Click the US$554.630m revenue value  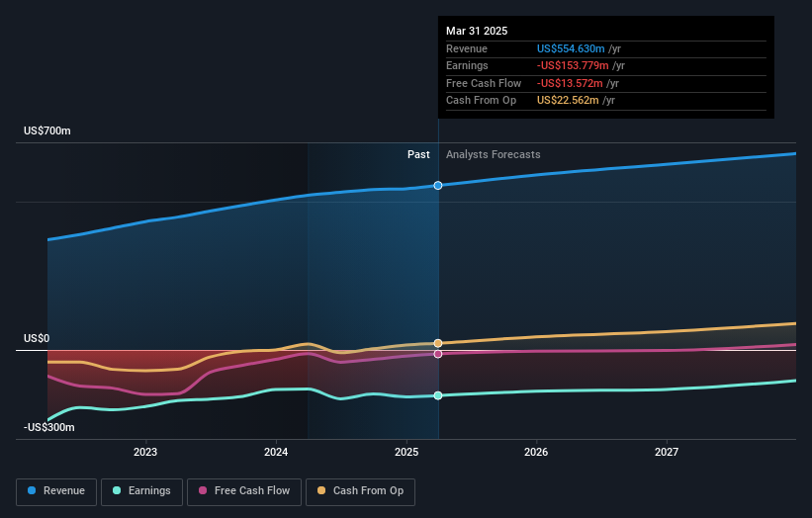tap(571, 48)
